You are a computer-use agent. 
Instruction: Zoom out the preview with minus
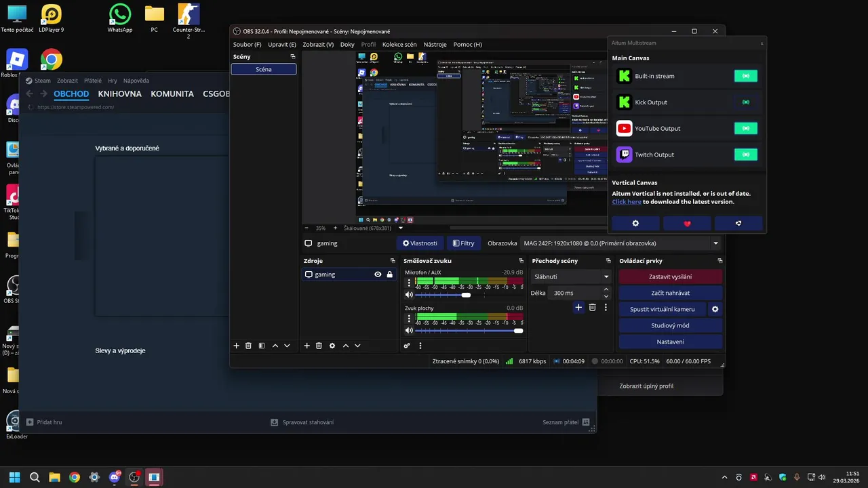pos(307,228)
